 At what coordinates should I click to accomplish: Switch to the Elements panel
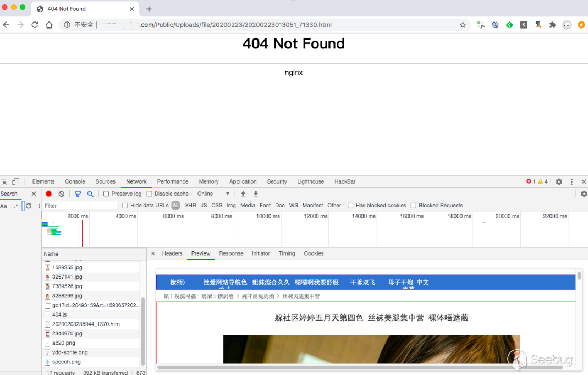43,181
